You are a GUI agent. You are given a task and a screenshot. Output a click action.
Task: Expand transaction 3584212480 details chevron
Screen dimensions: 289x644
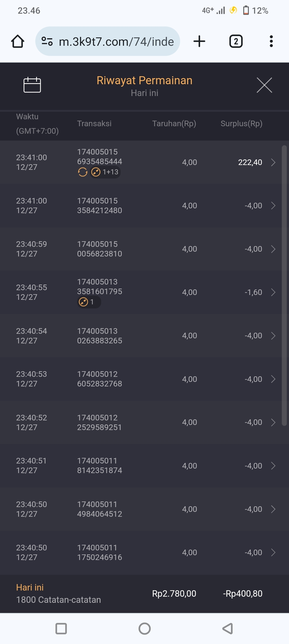pos(273,206)
